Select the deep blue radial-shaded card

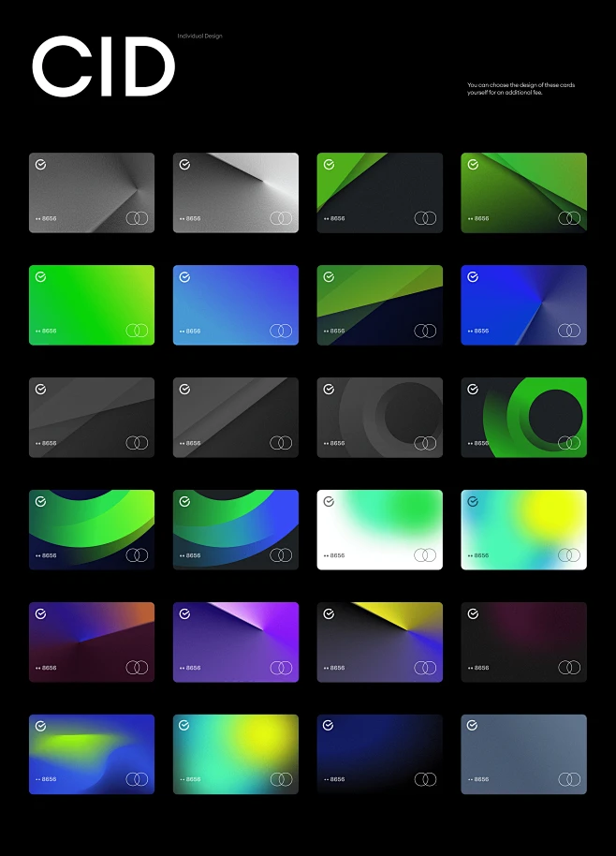click(x=524, y=305)
